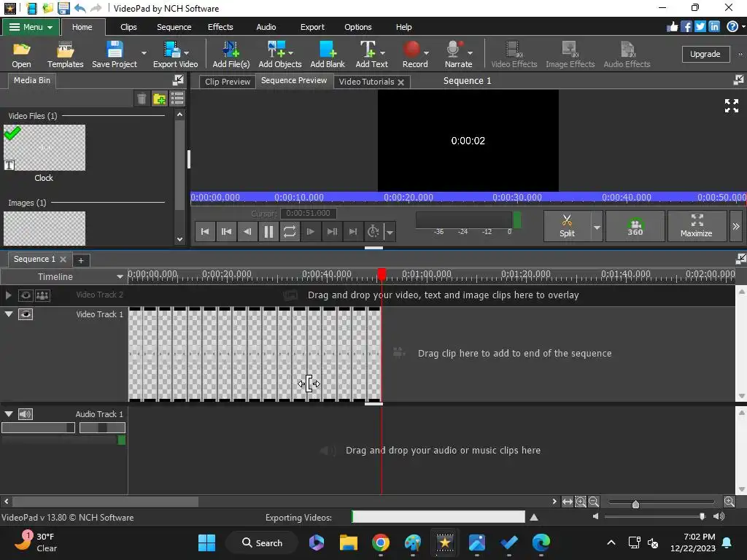Create a new folder in the Media Bin
Image resolution: width=747 pixels, height=560 pixels.
pyautogui.click(x=159, y=98)
